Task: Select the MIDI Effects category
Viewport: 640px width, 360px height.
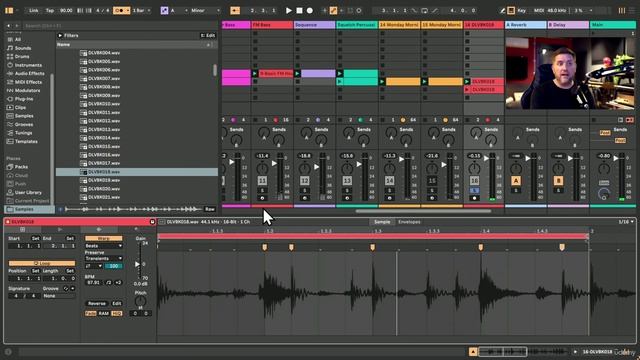Action: pyautogui.click(x=28, y=82)
